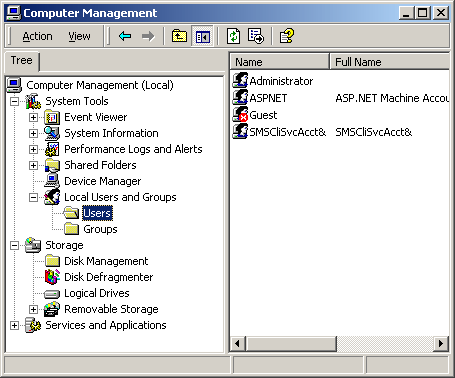
Task: Click the Event Viewer icon
Action: click(x=52, y=117)
